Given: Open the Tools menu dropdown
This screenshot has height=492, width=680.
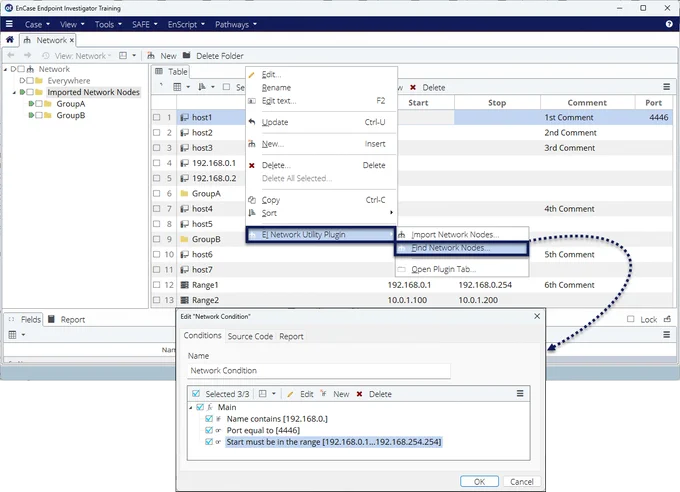Looking at the screenshot, I should tap(108, 24).
